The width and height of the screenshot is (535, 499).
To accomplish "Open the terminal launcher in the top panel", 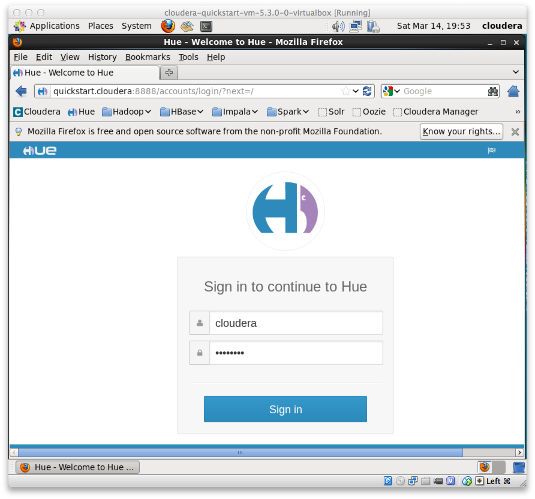I will [206, 26].
